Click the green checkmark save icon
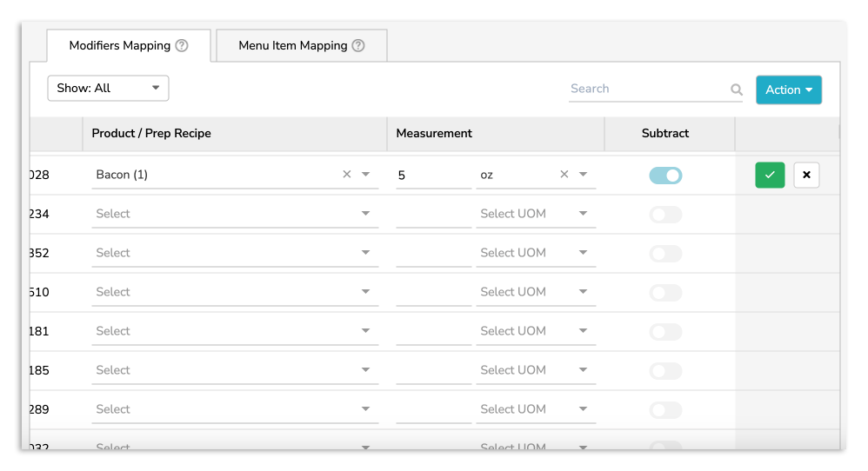 770,176
